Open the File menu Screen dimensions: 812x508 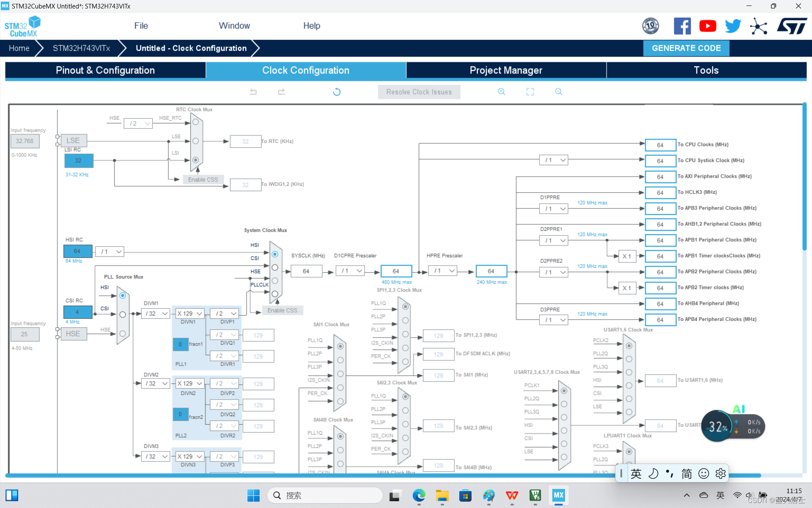tap(141, 26)
